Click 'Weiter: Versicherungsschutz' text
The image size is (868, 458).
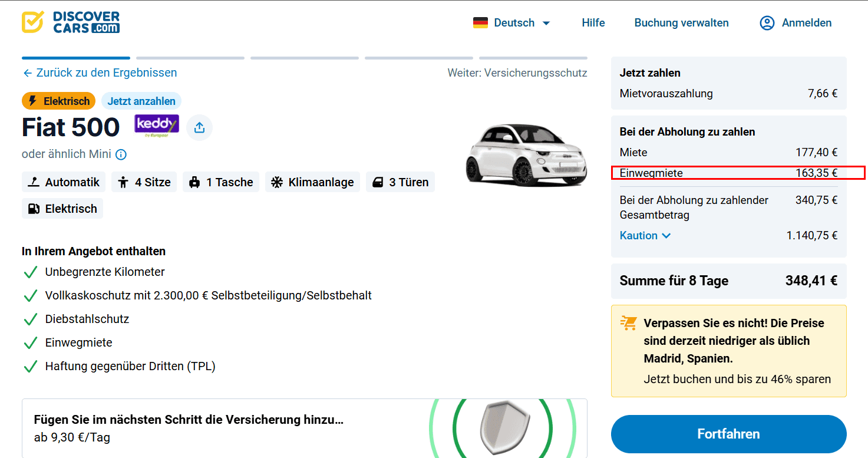517,73
